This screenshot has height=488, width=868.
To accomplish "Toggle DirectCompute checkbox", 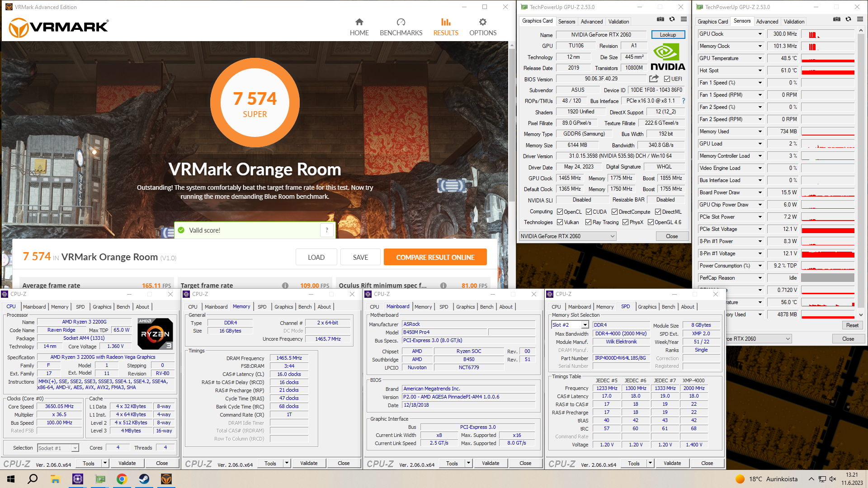I will coord(614,212).
